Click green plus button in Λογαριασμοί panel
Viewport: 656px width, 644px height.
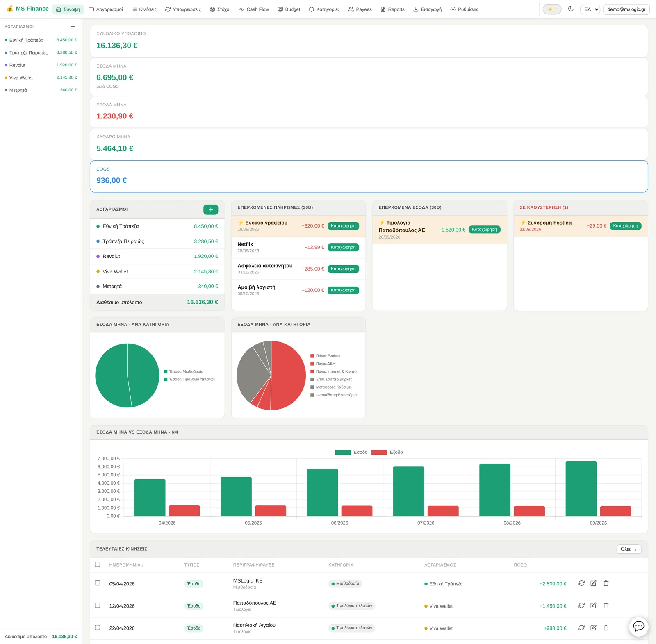[x=211, y=209]
